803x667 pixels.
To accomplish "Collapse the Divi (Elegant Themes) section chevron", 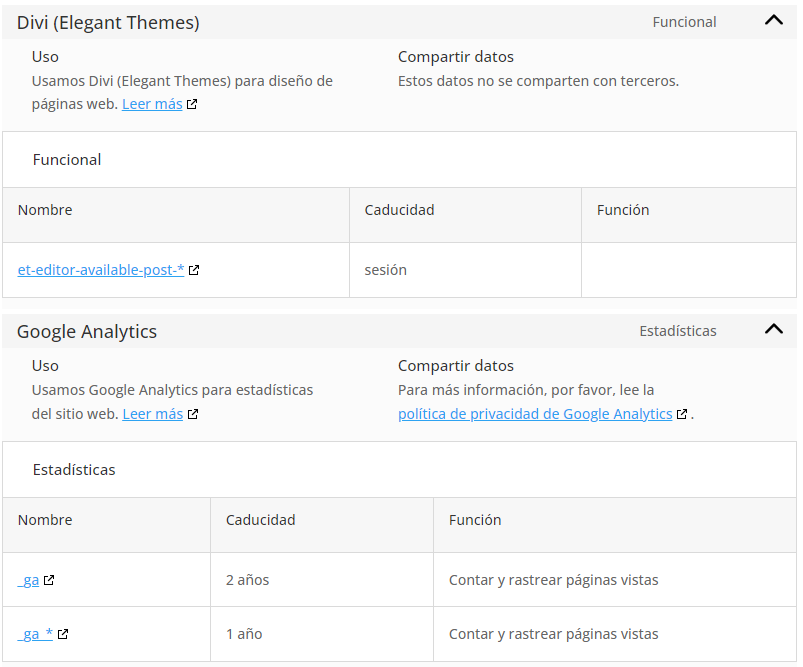I will click(773, 20).
